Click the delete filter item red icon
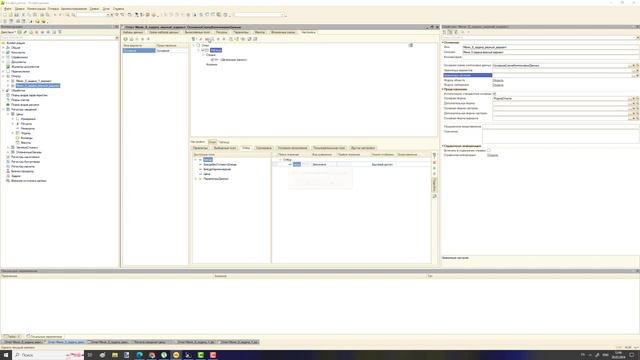Viewport: 640px width, 360px height. [x=434, y=162]
